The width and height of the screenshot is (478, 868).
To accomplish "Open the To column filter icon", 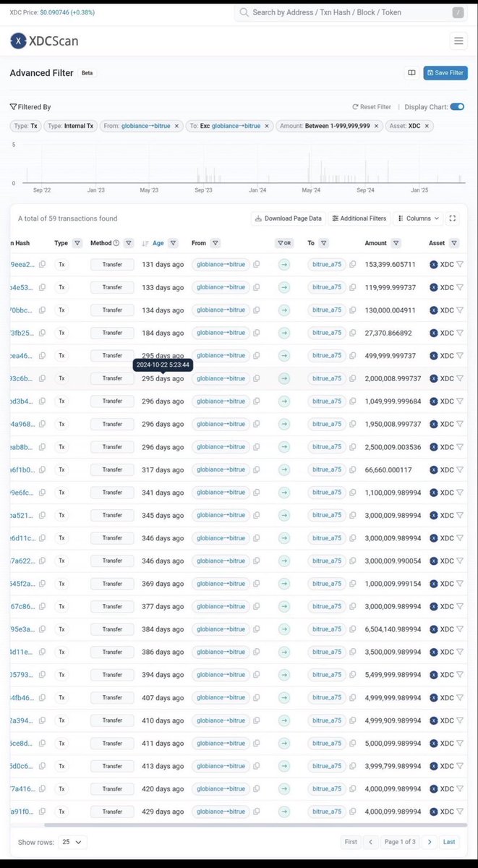I will click(323, 243).
